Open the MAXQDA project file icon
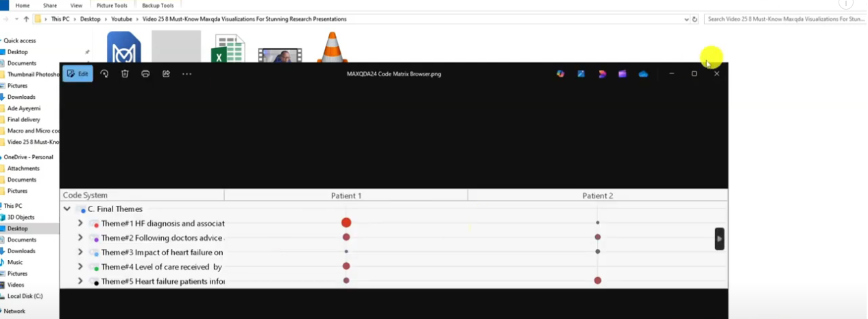868x319 pixels. click(124, 48)
